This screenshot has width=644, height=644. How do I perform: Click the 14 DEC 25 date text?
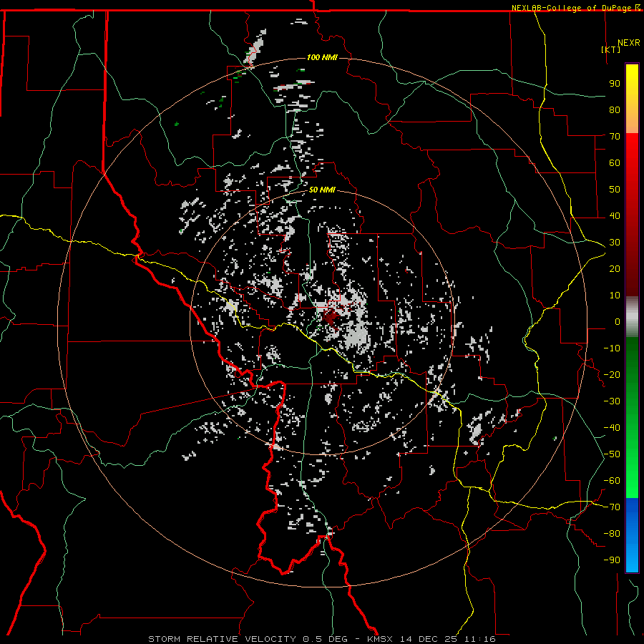(x=429, y=639)
